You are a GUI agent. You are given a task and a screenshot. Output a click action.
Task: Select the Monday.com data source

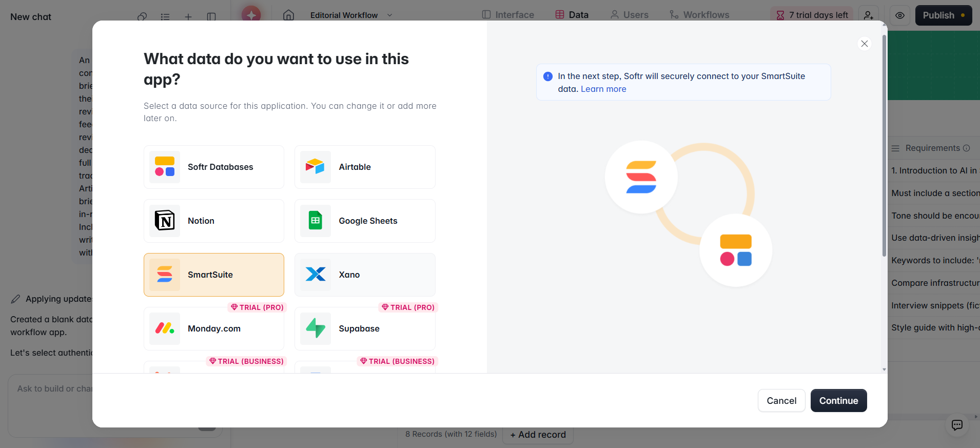coord(214,328)
